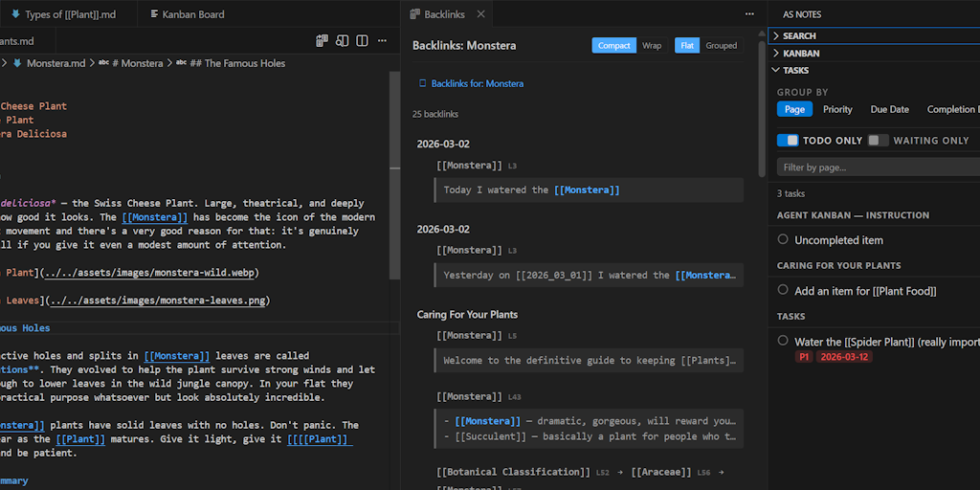The image size is (980, 490).
Task: Open the Kanban board icon in editor toolbar
Action: (x=322, y=41)
